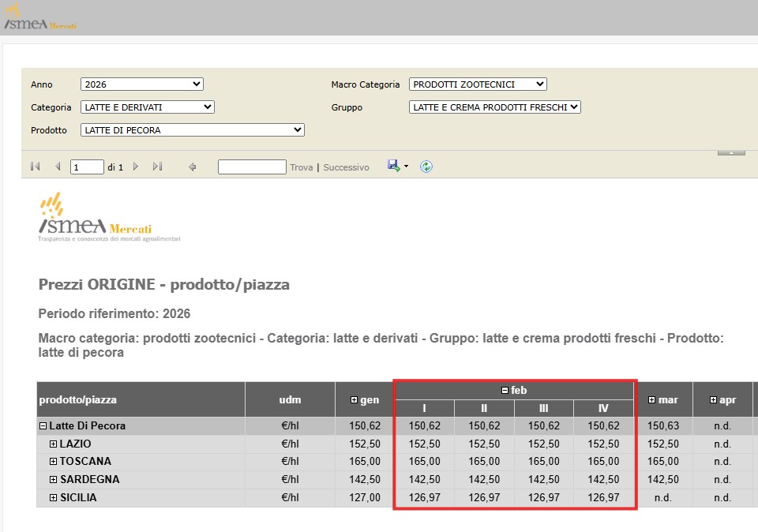Open export format dropdown arrow

[x=406, y=167]
